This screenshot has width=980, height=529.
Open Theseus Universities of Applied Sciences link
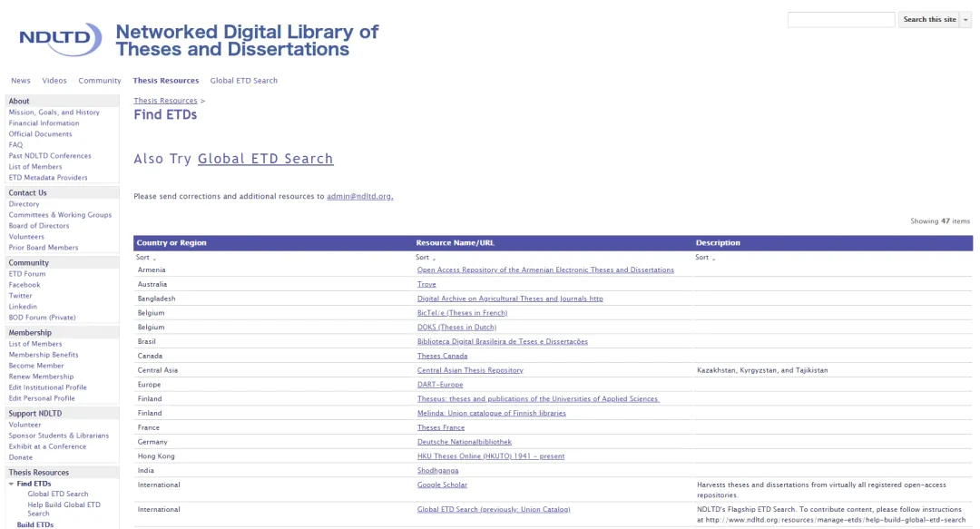pyautogui.click(x=538, y=399)
